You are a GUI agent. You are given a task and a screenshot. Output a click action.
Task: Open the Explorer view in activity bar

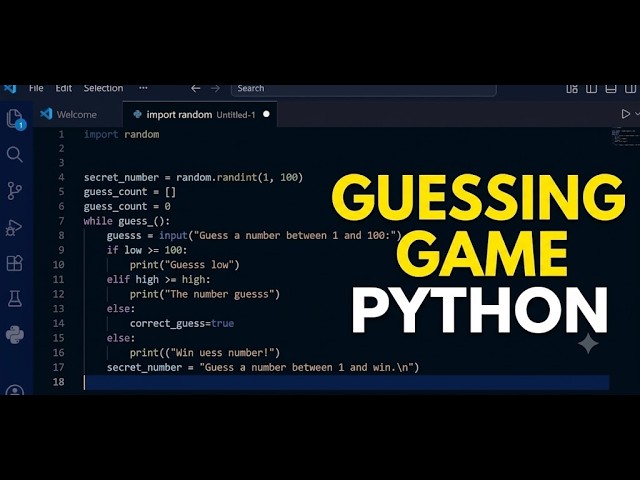coord(15,118)
